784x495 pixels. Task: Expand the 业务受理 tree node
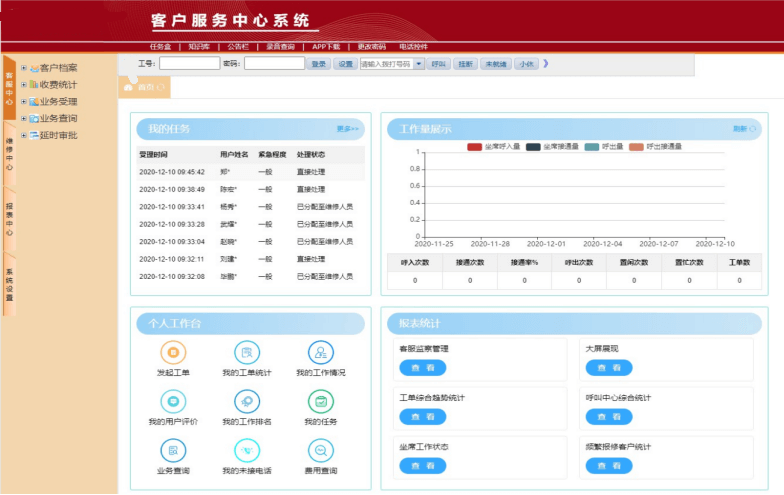[x=24, y=102]
